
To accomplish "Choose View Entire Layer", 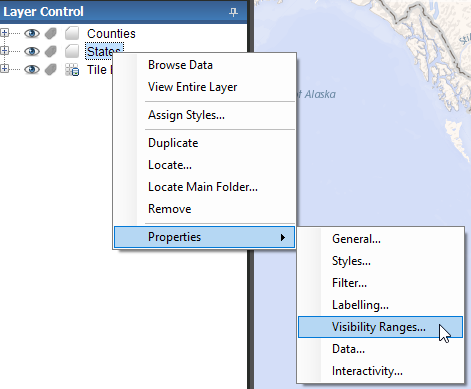I will click(204, 87).
